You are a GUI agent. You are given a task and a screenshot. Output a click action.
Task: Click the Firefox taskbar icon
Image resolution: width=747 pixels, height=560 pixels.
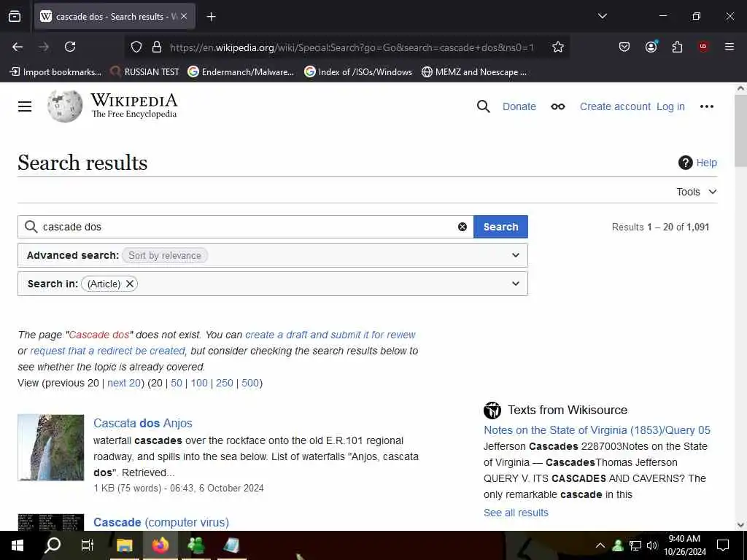pyautogui.click(x=160, y=545)
